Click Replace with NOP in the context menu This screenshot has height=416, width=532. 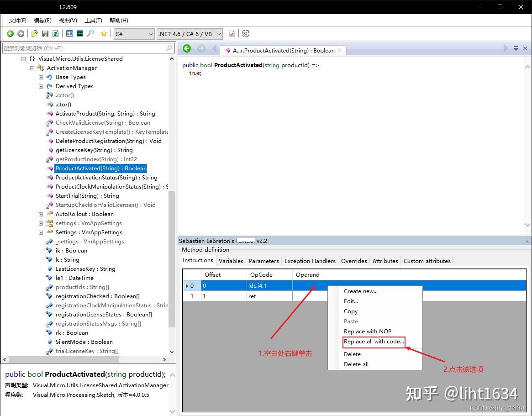367,331
